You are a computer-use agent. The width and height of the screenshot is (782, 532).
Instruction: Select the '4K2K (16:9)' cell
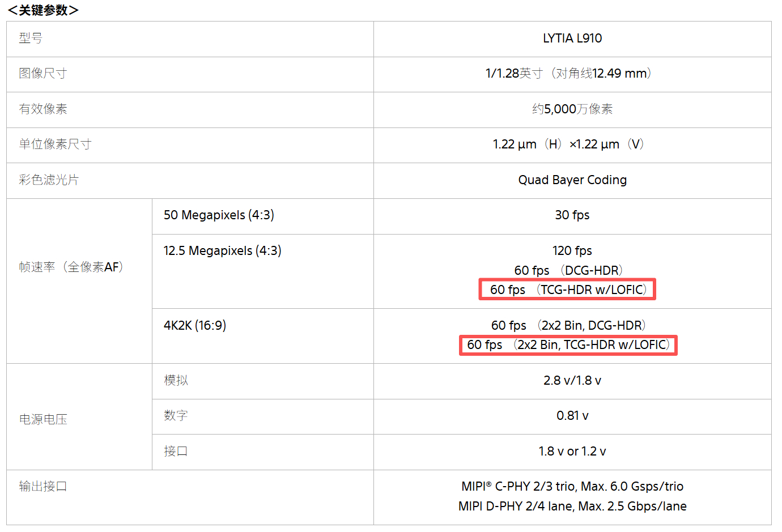click(x=195, y=325)
